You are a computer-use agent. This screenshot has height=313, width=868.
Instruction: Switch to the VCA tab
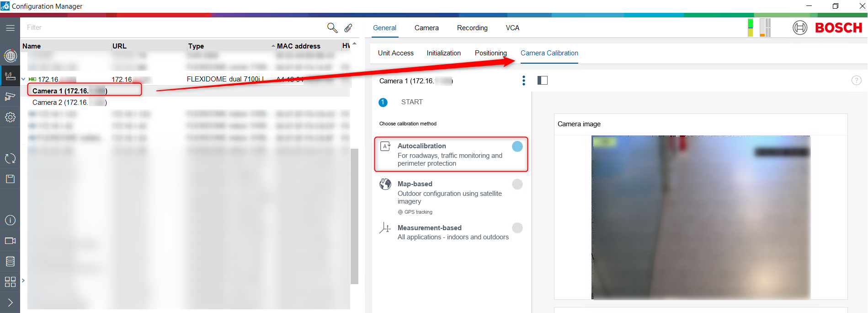tap(512, 28)
